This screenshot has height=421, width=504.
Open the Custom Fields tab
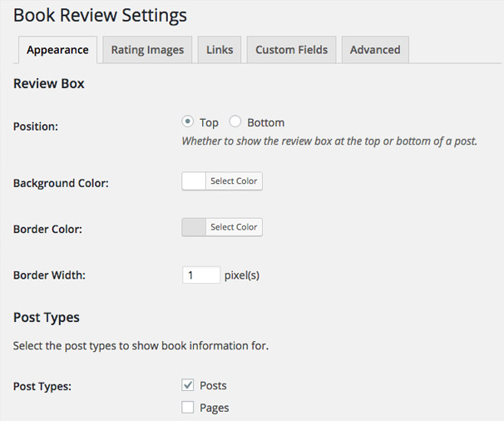pos(291,50)
